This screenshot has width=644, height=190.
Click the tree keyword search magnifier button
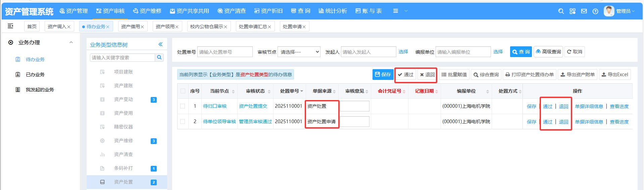point(159,57)
